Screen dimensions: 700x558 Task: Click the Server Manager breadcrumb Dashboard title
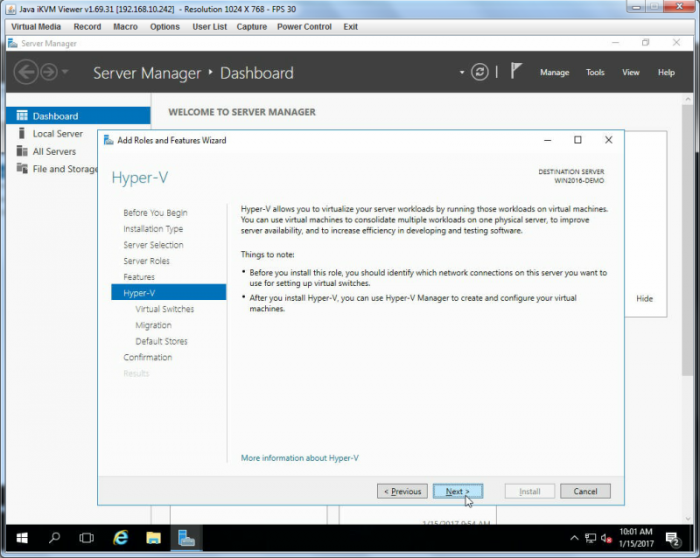[257, 73]
